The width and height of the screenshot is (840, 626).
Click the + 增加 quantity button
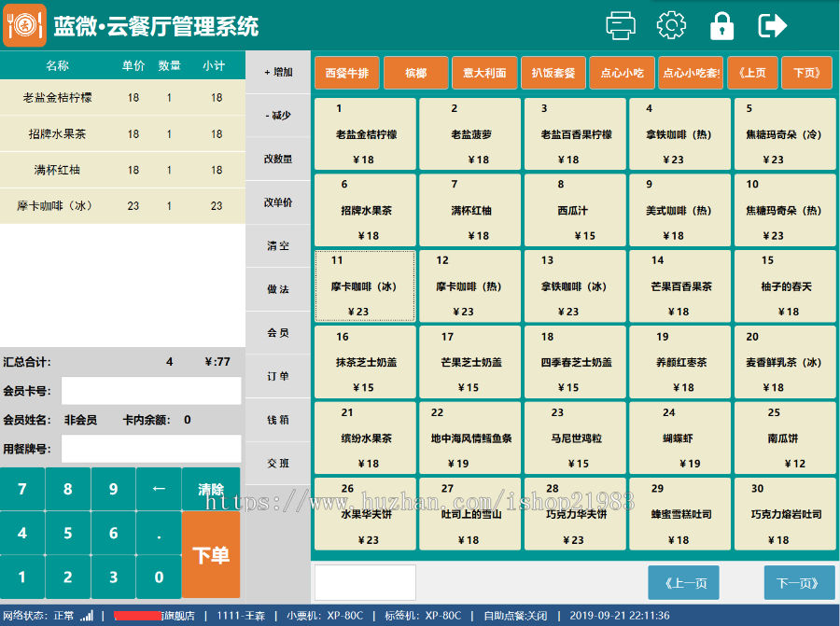coord(278,72)
